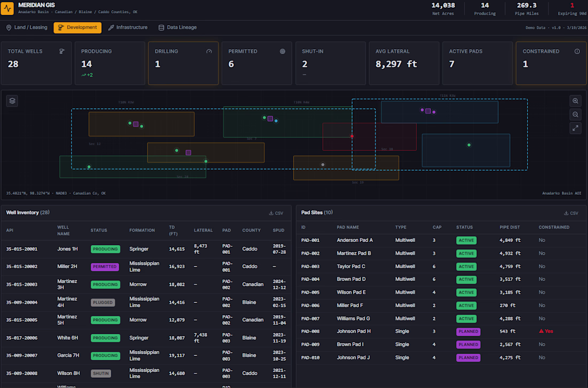
Task: Select the gray shut-in well marker on map
Action: click(x=323, y=164)
